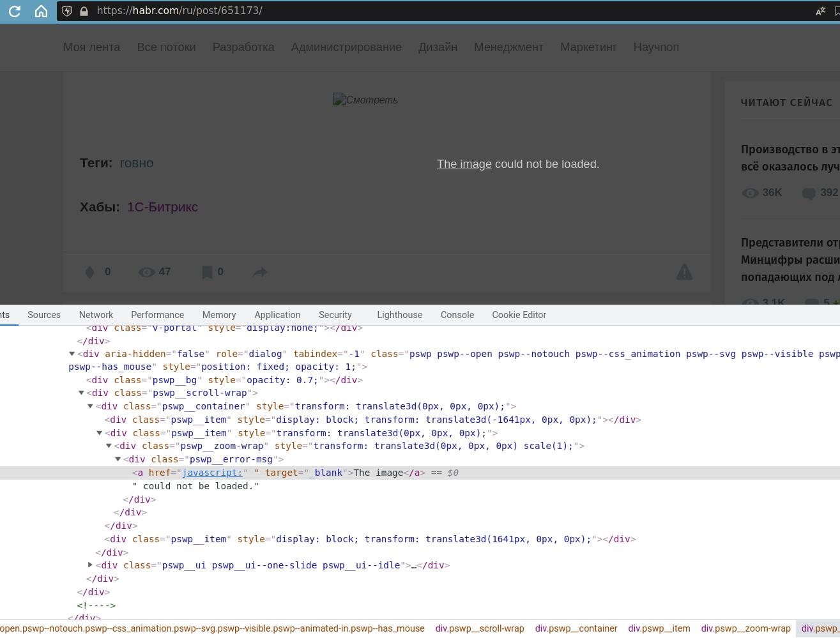Collapse the pswp__error-msg node

pyautogui.click(x=118, y=459)
